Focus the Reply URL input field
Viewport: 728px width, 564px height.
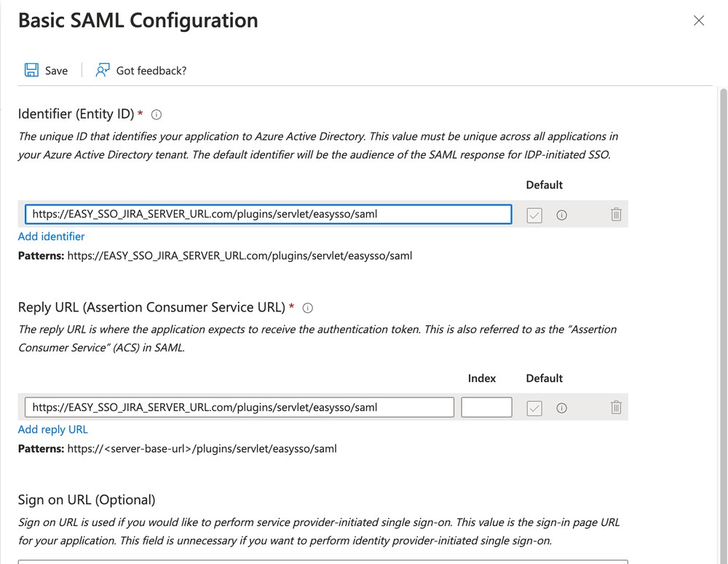pos(240,407)
